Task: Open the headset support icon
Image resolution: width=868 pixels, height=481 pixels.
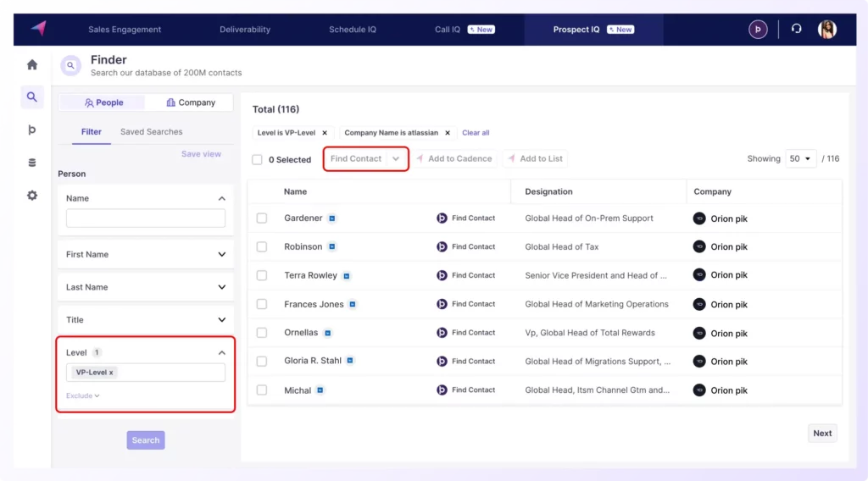Action: tap(796, 29)
